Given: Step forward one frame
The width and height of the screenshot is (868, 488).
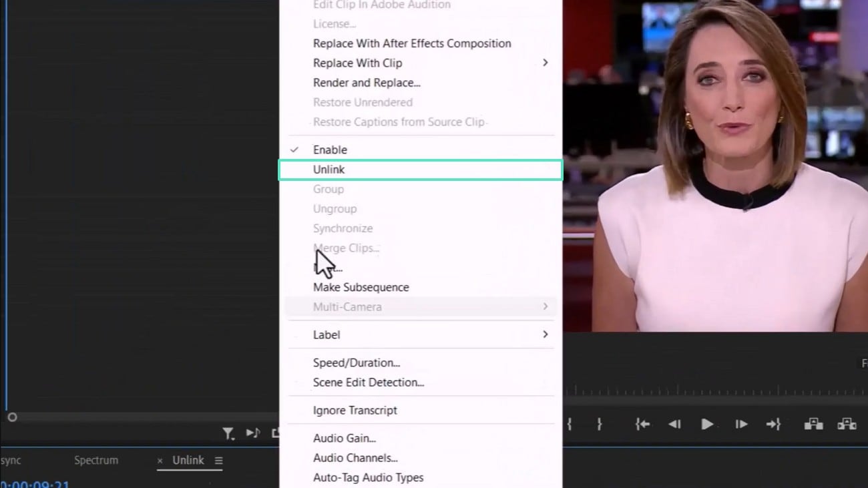Looking at the screenshot, I should point(740,423).
